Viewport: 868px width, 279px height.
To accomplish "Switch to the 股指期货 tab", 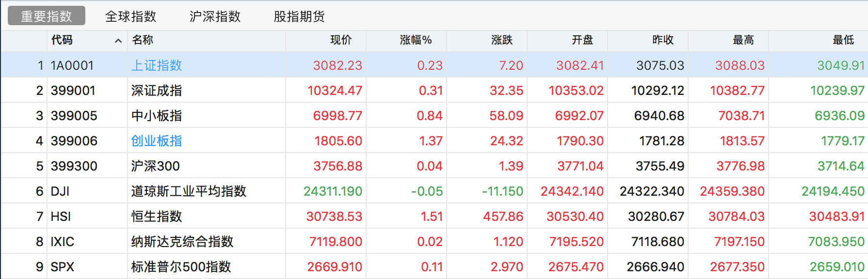I will [x=299, y=16].
